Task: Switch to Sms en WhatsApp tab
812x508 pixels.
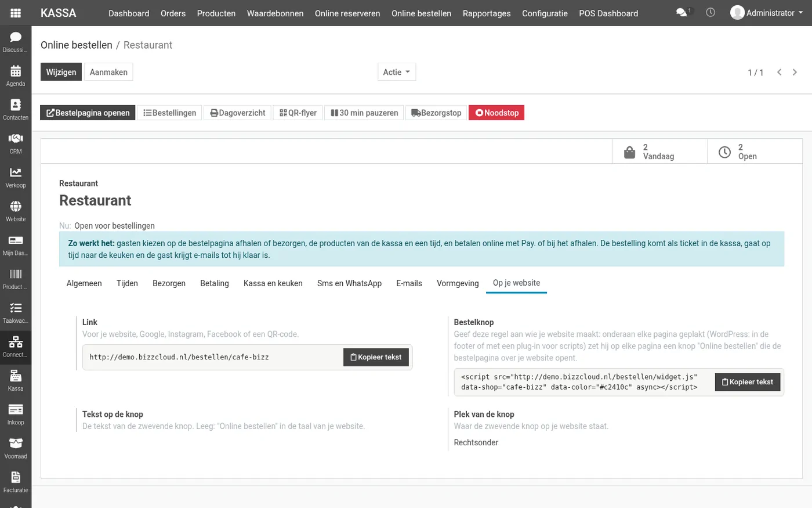Action: pos(349,283)
